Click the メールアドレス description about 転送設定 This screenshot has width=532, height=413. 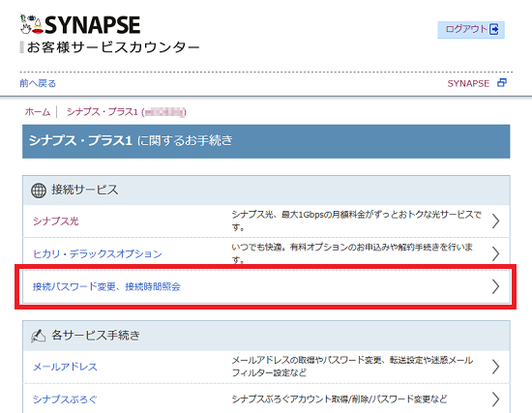pyautogui.click(x=352, y=367)
